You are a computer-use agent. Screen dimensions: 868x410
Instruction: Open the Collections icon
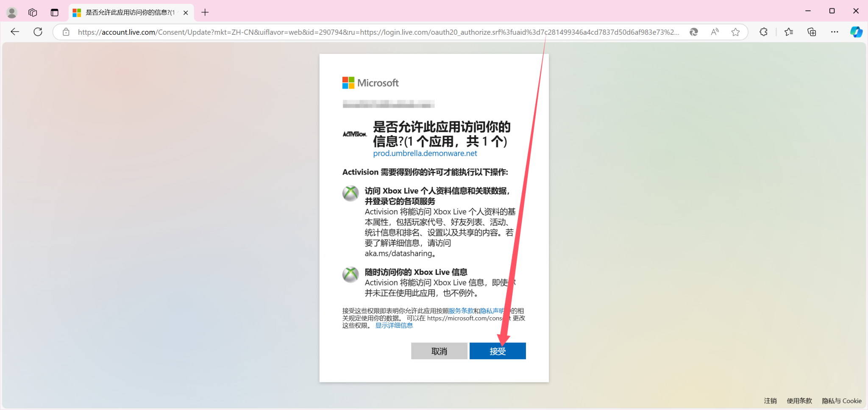811,32
